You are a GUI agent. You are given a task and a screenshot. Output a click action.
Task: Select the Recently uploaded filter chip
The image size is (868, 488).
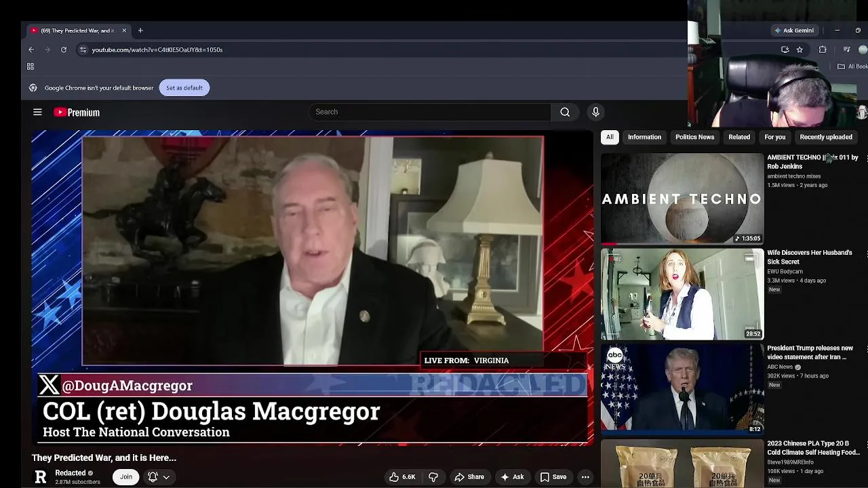[826, 137]
